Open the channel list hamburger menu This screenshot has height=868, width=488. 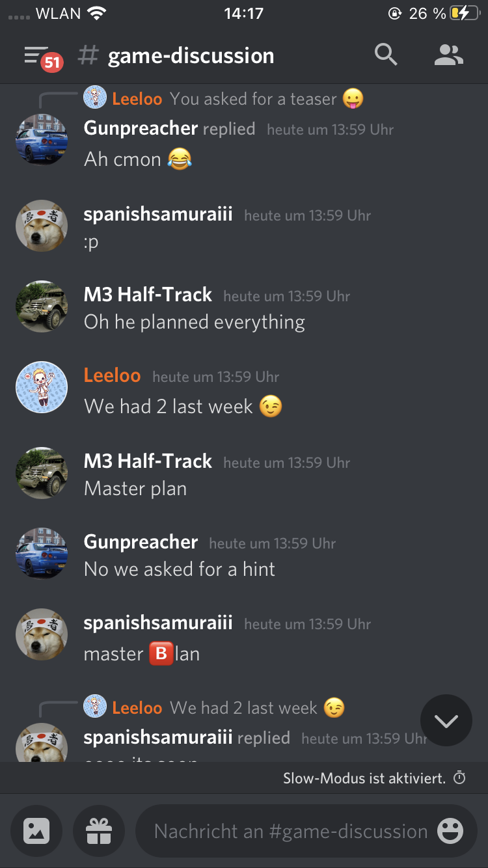(36, 55)
